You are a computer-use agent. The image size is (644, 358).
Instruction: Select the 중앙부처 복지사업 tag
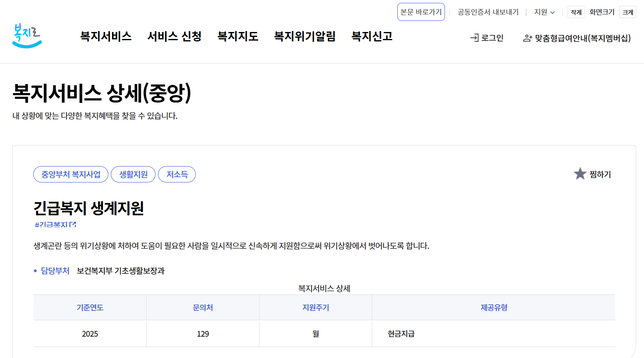[x=71, y=174]
